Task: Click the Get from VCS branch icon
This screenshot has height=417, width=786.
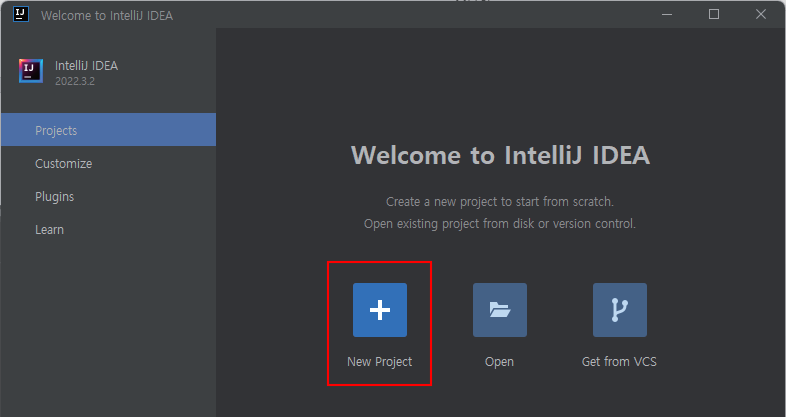Action: 620,310
